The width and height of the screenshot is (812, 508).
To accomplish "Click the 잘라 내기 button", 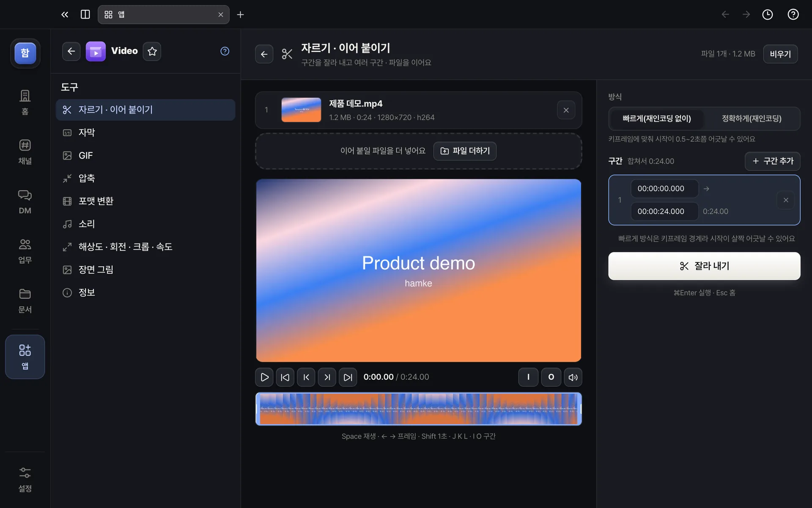I will (704, 266).
